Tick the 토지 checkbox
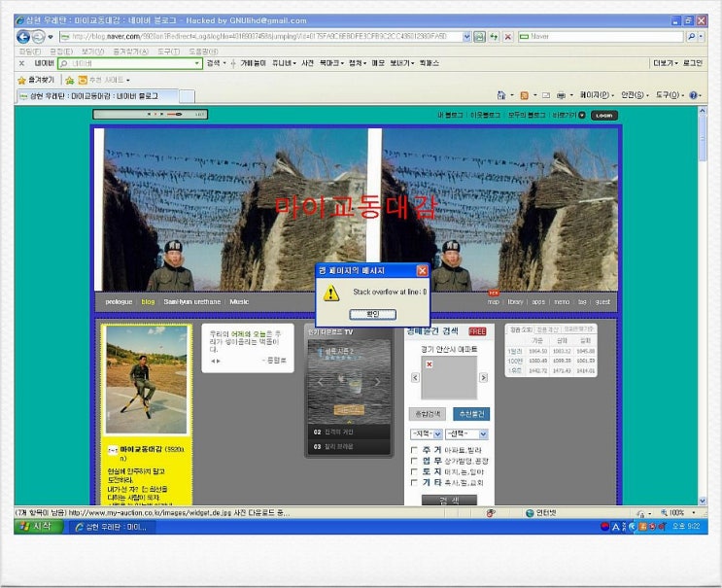Viewport: 722px width, 588px height. click(415, 471)
